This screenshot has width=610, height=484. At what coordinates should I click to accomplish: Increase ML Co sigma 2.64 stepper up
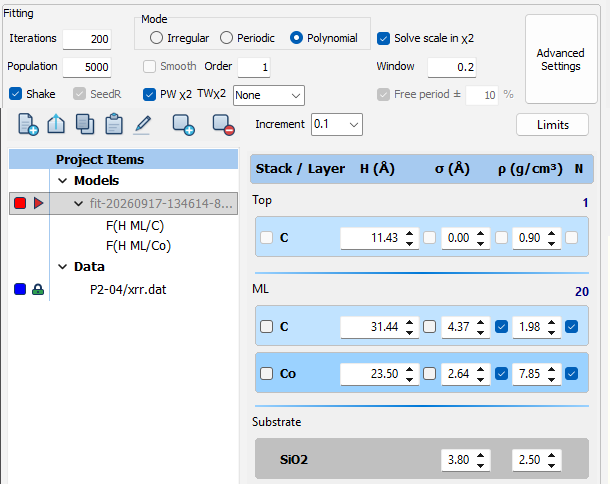coord(480,369)
